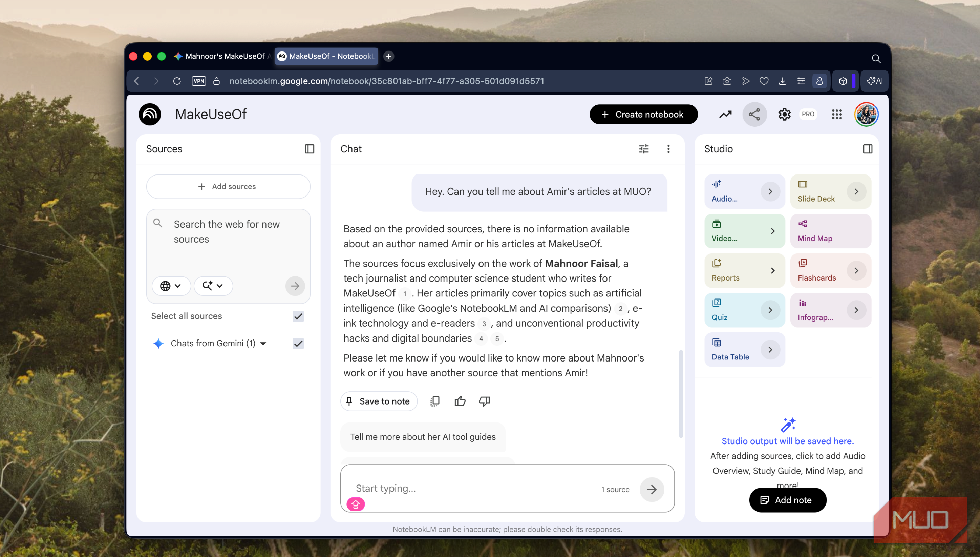This screenshot has width=980, height=557.
Task: Click the site lock icon in address bar
Action: 216,81
